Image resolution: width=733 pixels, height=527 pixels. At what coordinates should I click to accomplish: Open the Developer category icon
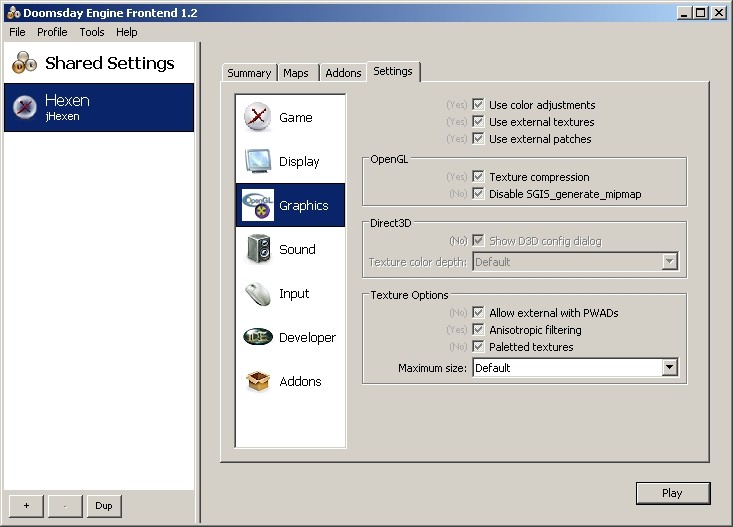[x=258, y=337]
